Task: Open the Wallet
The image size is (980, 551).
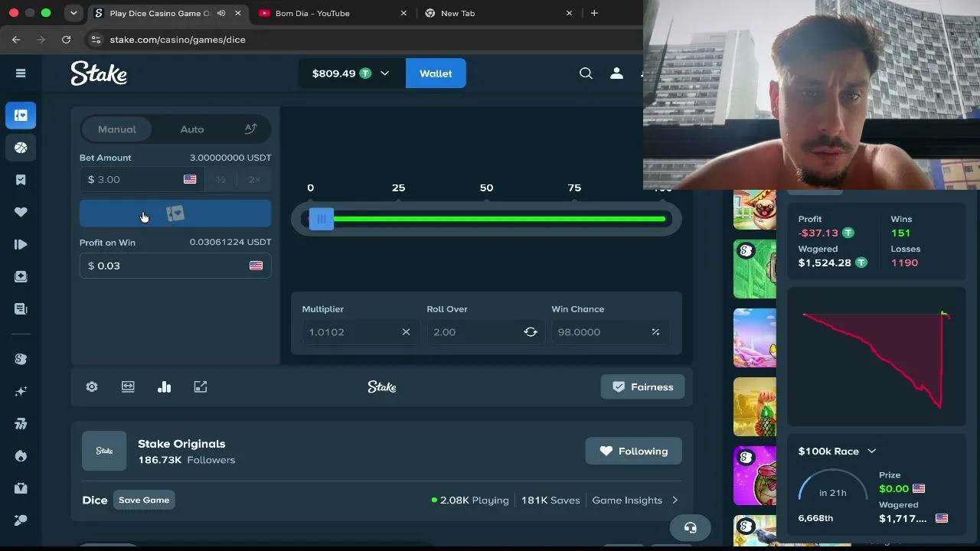Action: [x=436, y=73]
